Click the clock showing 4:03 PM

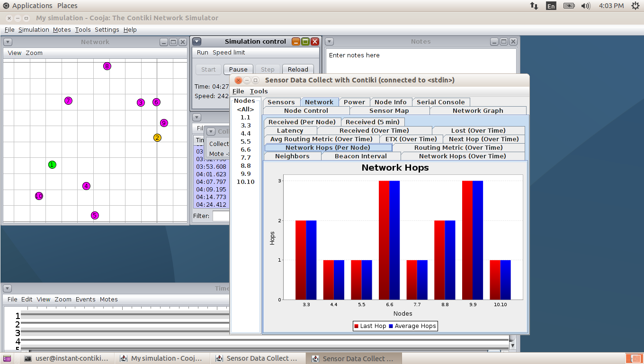pos(611,6)
